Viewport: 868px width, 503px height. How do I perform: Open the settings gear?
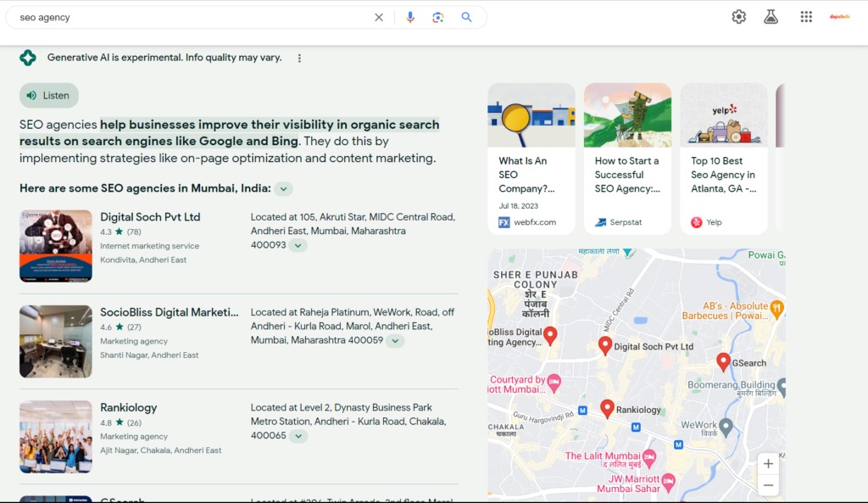click(x=739, y=17)
